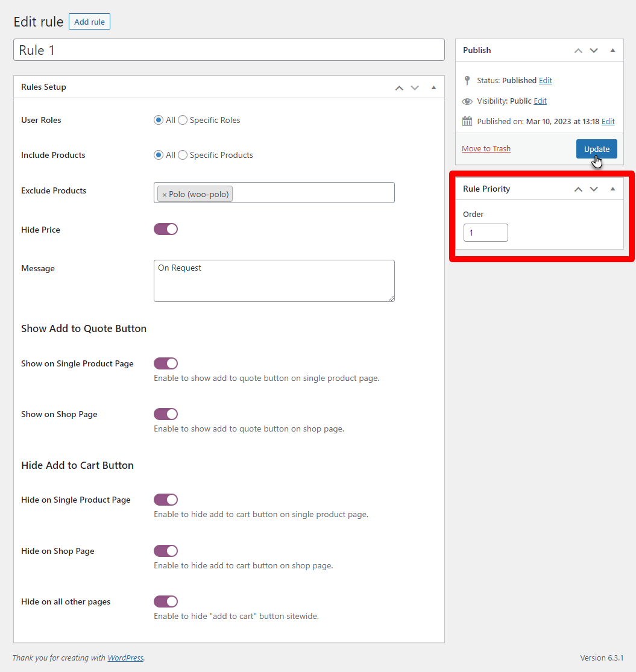Collapse the Publish panel
Screen dimensions: 636x672
[612, 51]
